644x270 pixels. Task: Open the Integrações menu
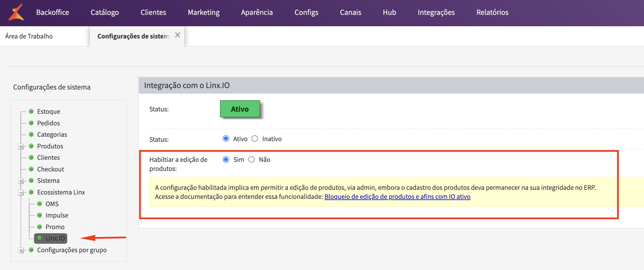436,12
